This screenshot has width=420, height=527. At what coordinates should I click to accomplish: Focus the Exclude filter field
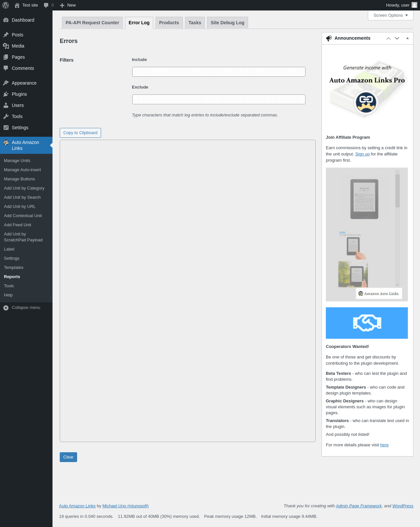(x=219, y=99)
